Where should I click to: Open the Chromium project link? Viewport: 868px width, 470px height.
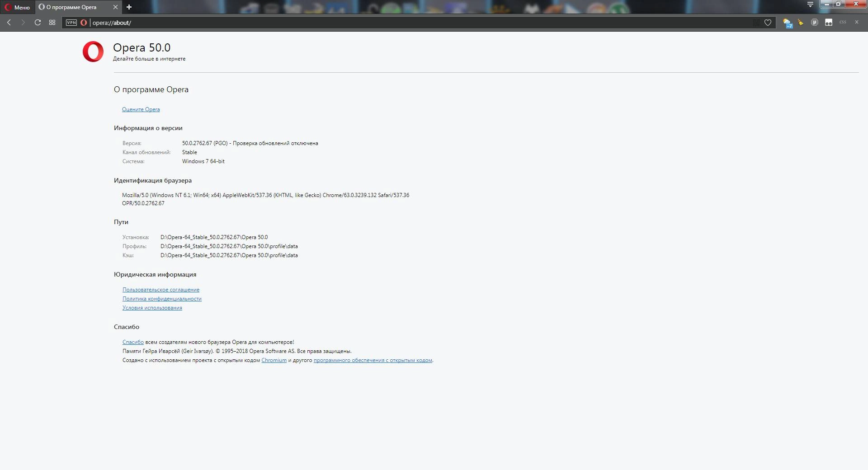click(274, 360)
